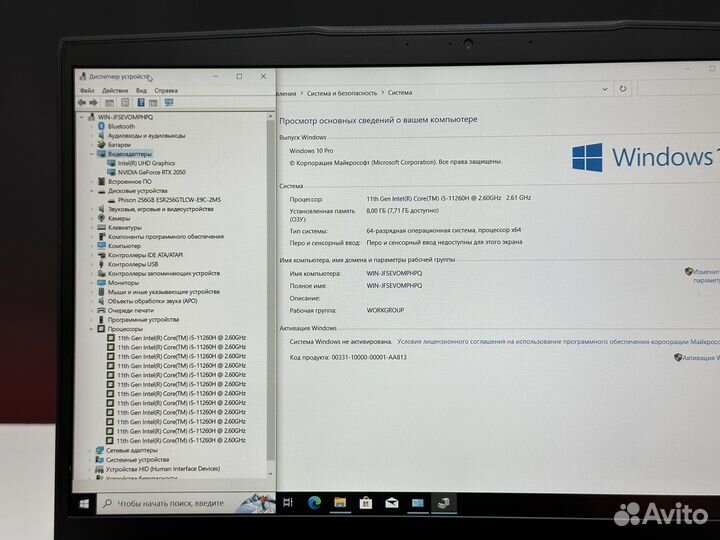Open Task View from taskbar
This screenshot has width=720, height=540.
point(288,502)
